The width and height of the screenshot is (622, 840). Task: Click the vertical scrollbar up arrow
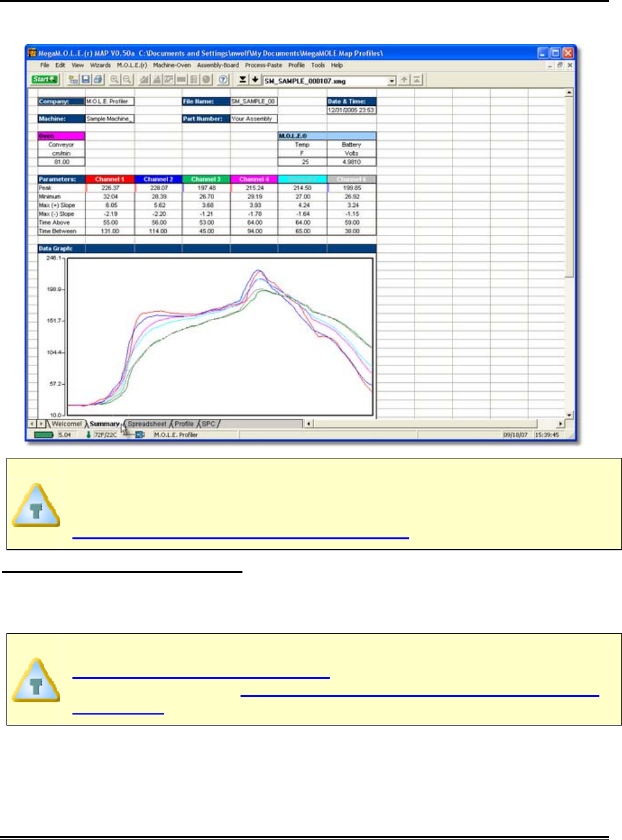(x=570, y=92)
